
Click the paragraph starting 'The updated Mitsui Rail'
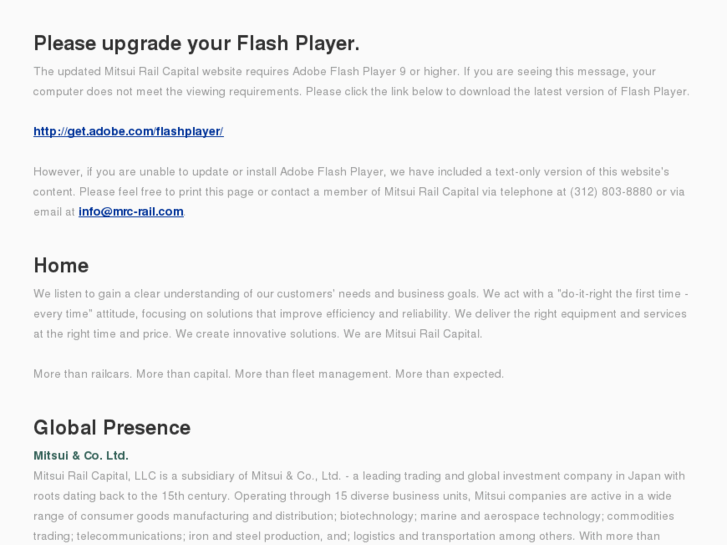pyautogui.click(x=362, y=81)
